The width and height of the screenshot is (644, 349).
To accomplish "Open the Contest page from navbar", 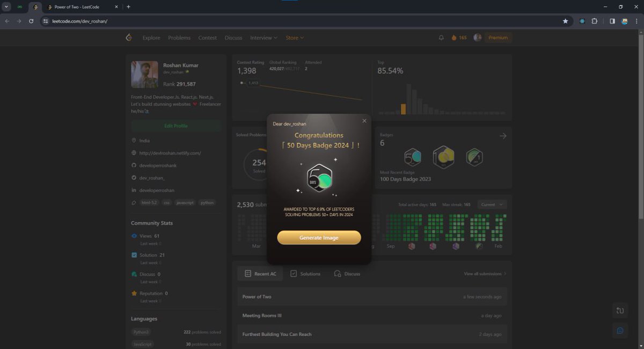I will coord(208,38).
